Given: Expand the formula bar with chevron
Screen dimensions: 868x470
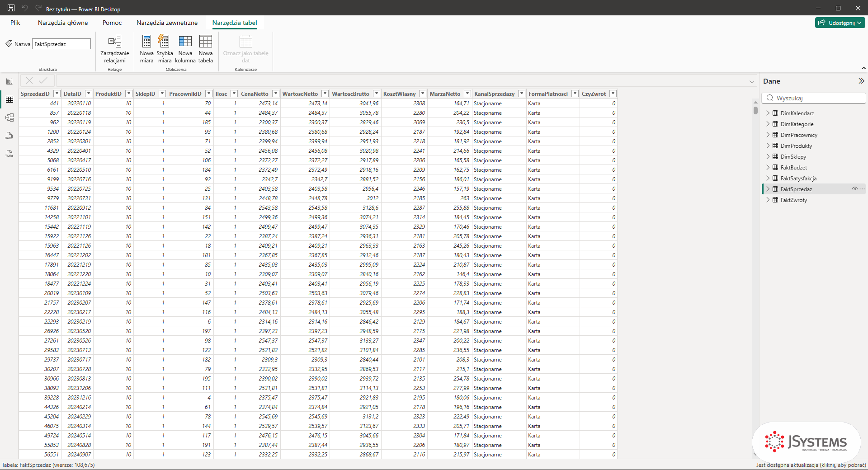Looking at the screenshot, I should click(x=752, y=82).
